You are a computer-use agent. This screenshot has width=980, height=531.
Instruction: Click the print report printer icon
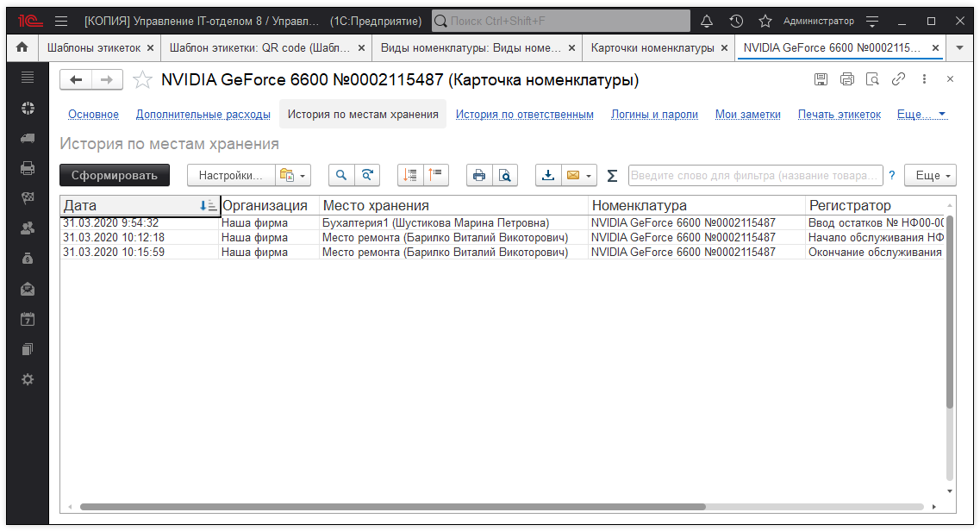click(x=479, y=175)
